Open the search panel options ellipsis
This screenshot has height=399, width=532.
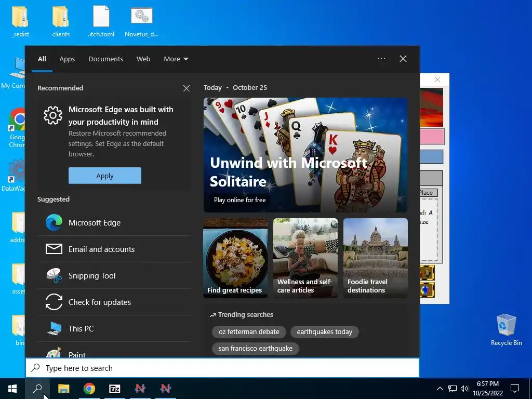pos(381,59)
